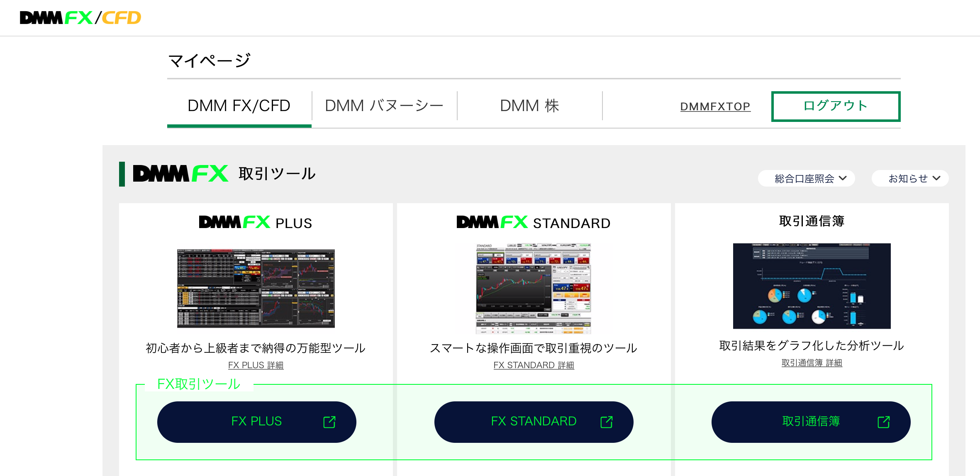This screenshot has height=476, width=980.
Task: Open the 取引通信簿 詳細 link
Action: (812, 363)
